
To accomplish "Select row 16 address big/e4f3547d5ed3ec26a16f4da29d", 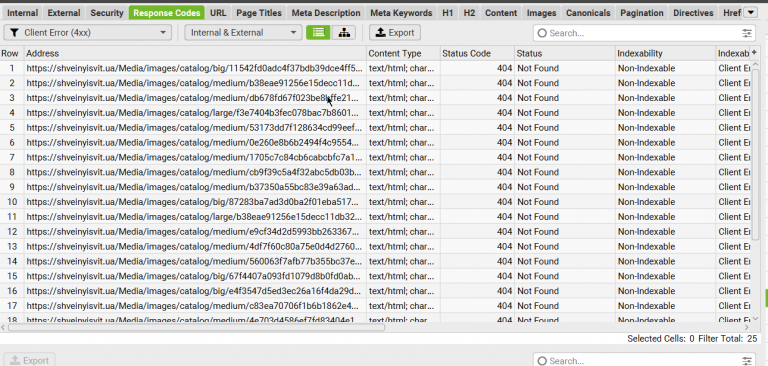I will [x=195, y=291].
